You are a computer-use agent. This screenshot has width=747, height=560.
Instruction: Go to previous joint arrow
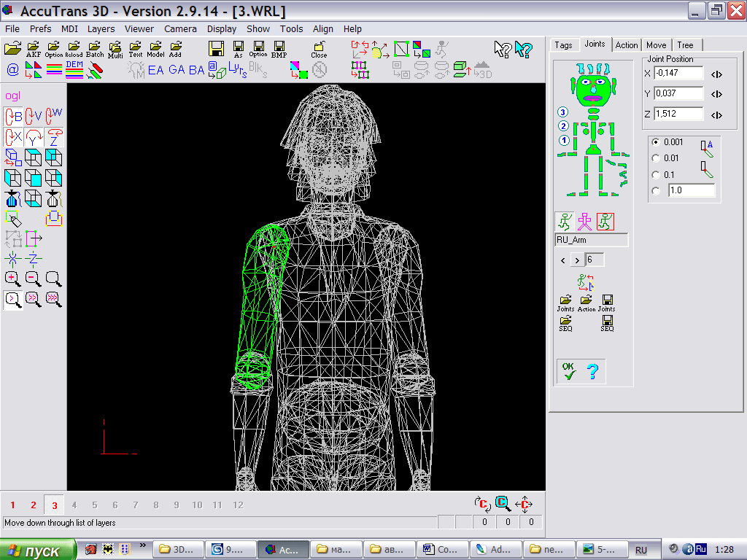coord(563,260)
